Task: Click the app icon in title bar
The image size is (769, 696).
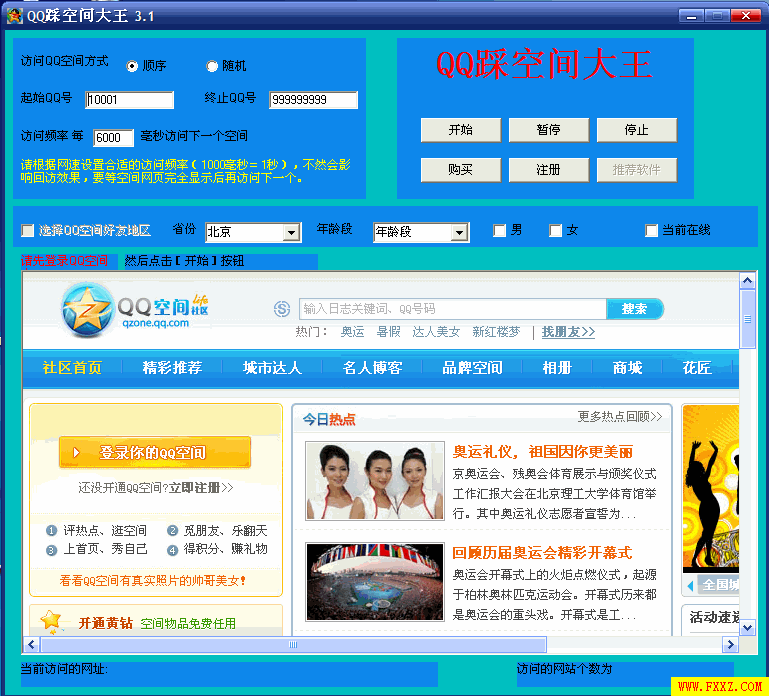Action: pyautogui.click(x=14, y=16)
